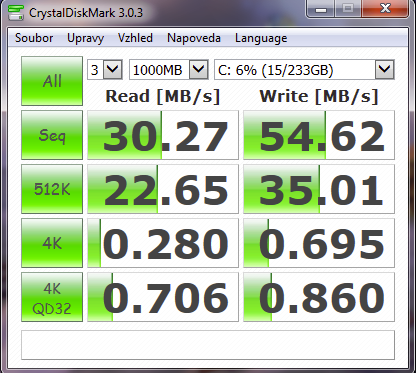Run all benchmarks with All button

(52, 81)
